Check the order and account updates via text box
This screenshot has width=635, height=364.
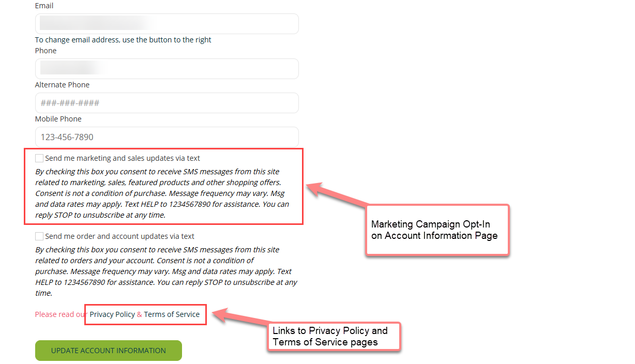pyautogui.click(x=39, y=236)
